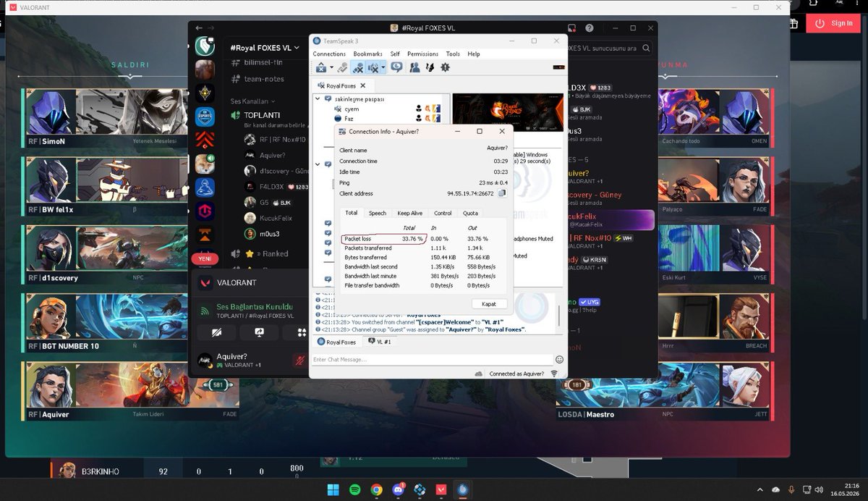Click Enter Chat Message field
This screenshot has width=868, height=501.
pyautogui.click(x=432, y=359)
